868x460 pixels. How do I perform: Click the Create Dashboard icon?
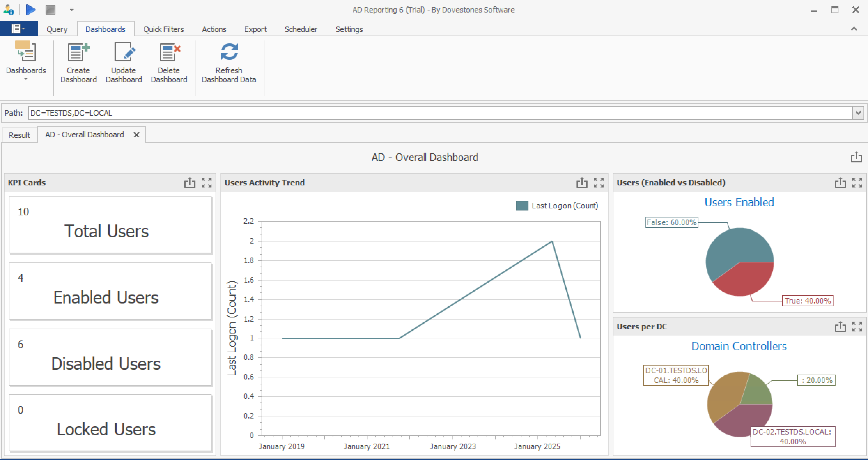[78, 53]
